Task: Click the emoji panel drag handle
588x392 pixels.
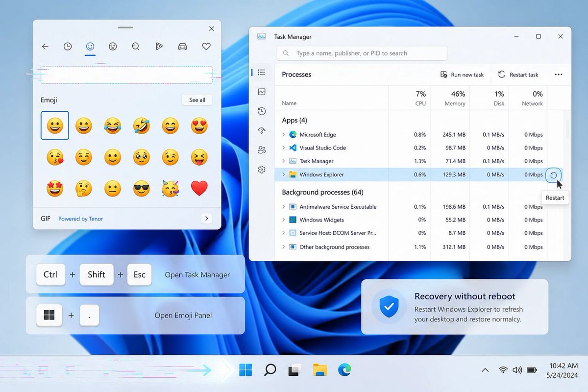Action: (x=125, y=27)
